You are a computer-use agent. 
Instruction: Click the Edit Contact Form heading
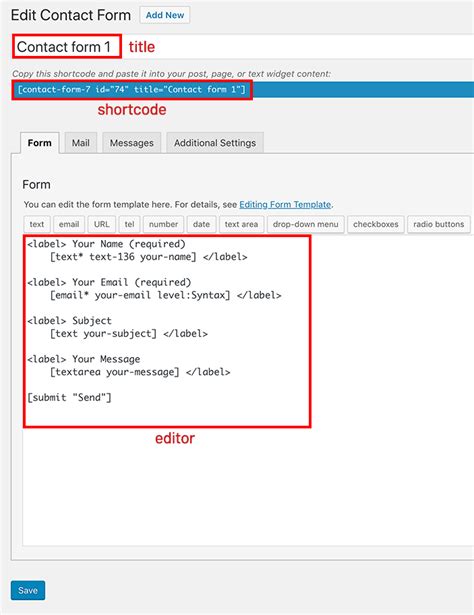[71, 15]
